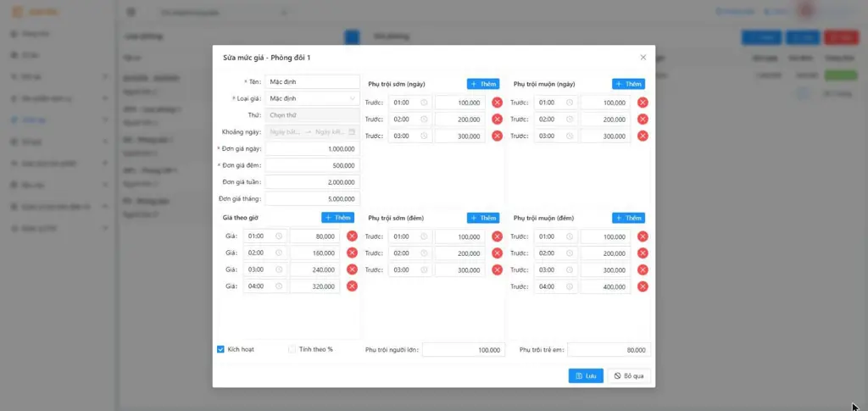This screenshot has height=411, width=868.
Task: Focus the Tên field showing Mặc định
Action: pyautogui.click(x=312, y=82)
